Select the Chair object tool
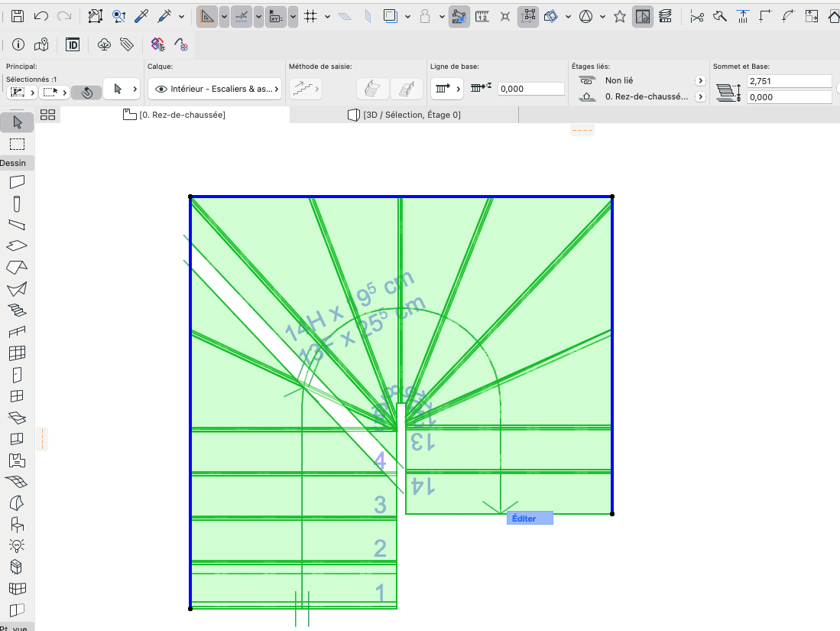The height and width of the screenshot is (631, 840). (17, 525)
